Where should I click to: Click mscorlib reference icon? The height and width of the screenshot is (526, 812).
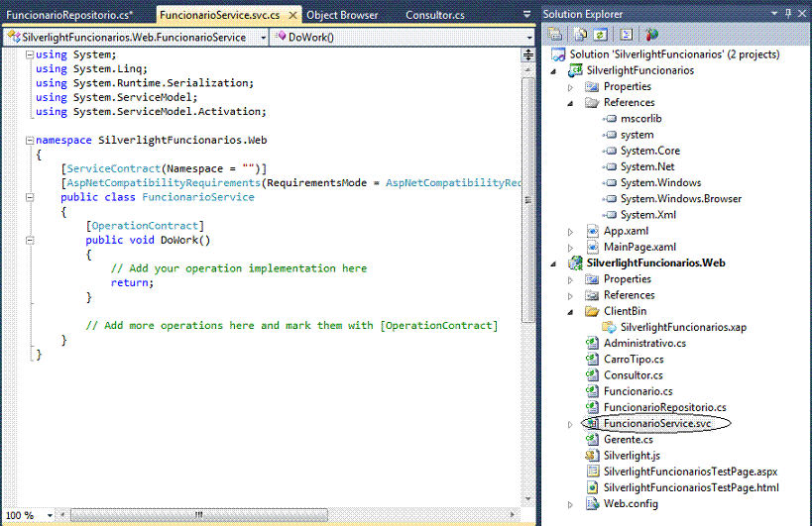[610, 119]
